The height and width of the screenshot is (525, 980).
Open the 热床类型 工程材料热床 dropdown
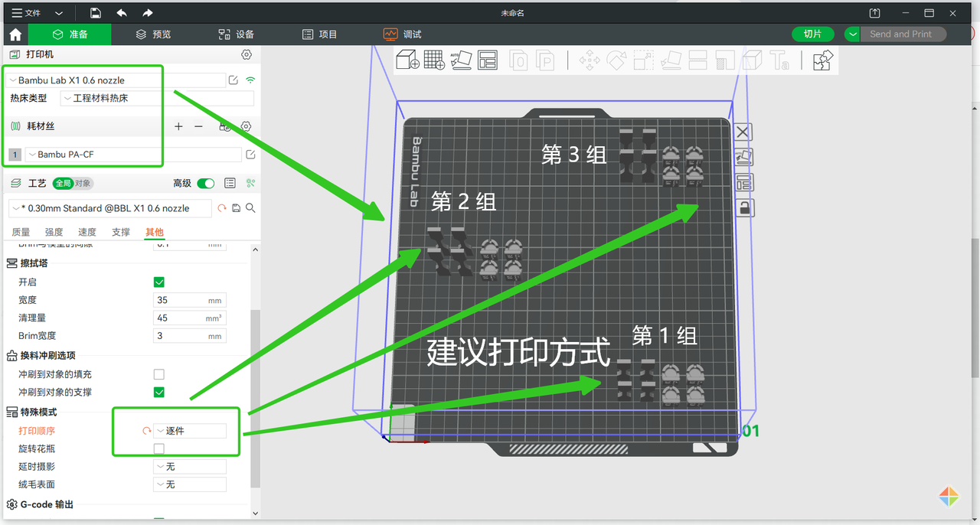pyautogui.click(x=157, y=99)
